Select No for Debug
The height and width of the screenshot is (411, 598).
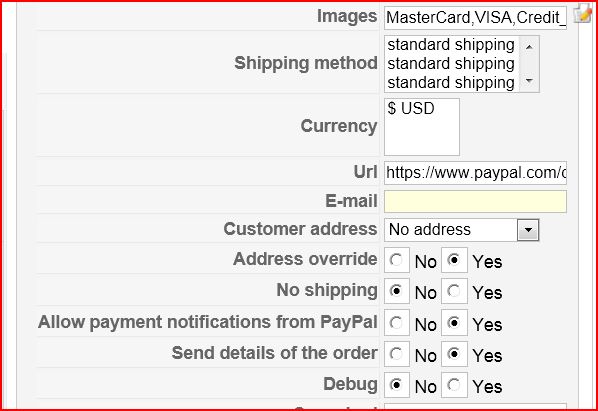(x=397, y=385)
